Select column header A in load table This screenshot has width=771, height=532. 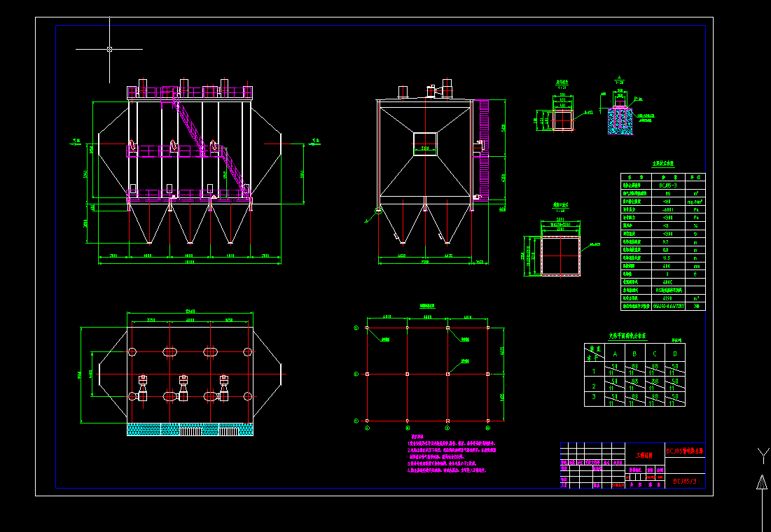point(615,353)
